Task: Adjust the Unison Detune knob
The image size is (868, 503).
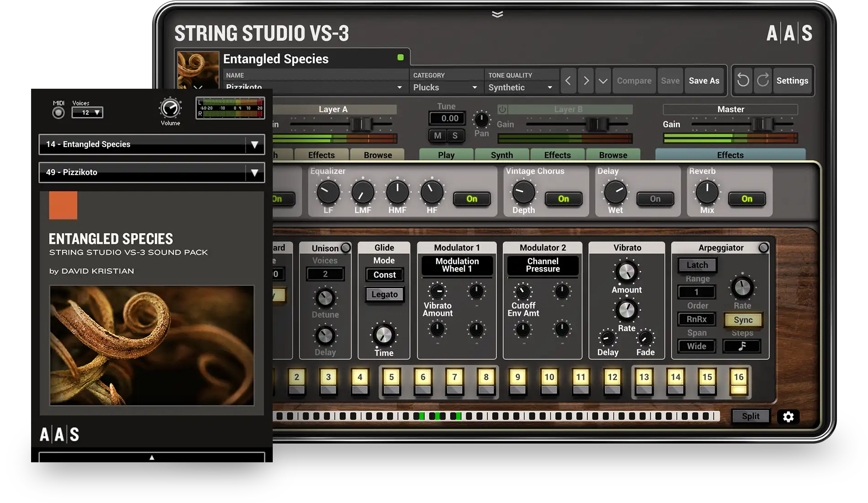Action: (x=325, y=298)
